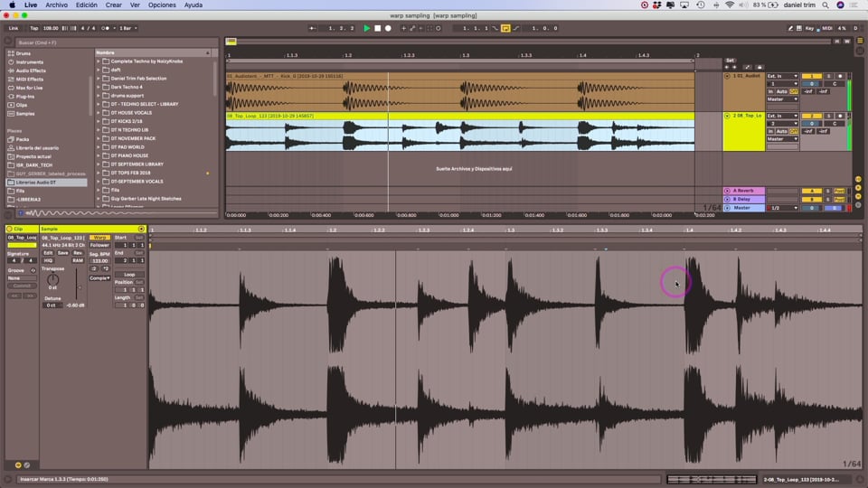Screen dimensions: 868x488
Task: Open the Ver menu
Action: pyautogui.click(x=135, y=5)
